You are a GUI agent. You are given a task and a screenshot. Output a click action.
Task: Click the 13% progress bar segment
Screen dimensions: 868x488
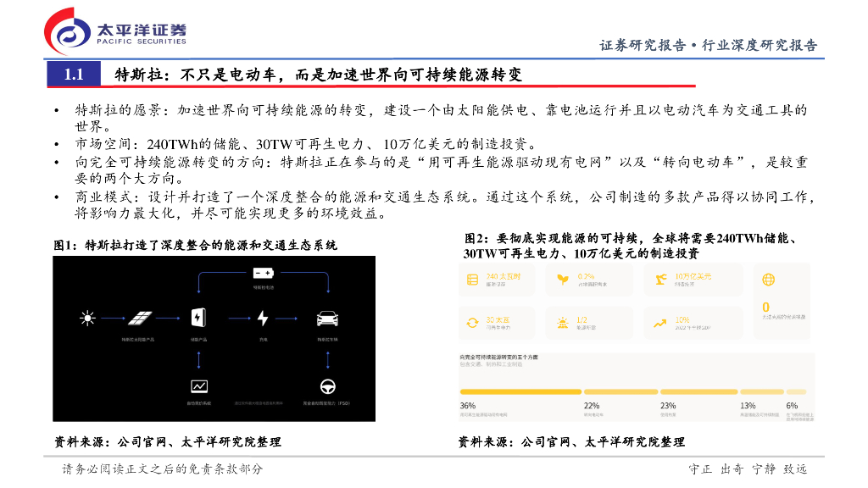pyautogui.click(x=762, y=391)
